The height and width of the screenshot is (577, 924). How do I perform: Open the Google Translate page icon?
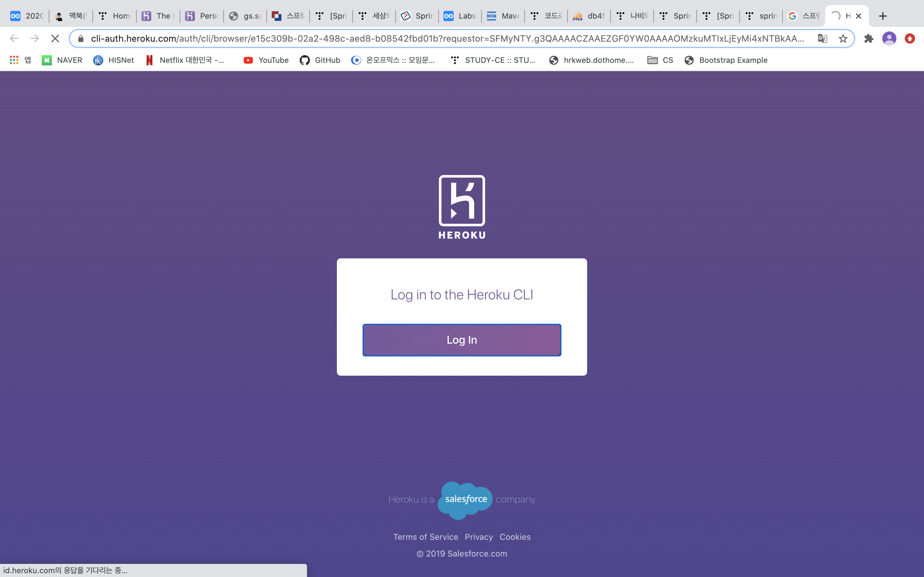pyautogui.click(x=822, y=38)
